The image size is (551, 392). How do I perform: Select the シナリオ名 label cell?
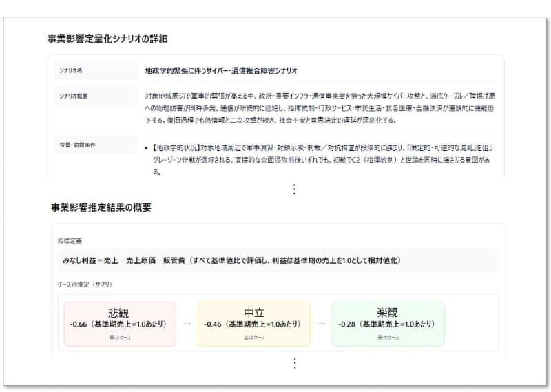pyautogui.click(x=96, y=70)
